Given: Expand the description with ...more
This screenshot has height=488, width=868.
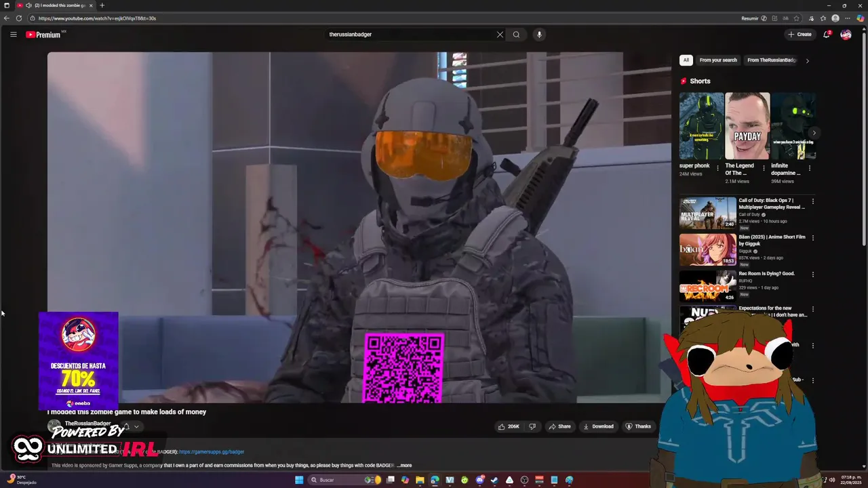Looking at the screenshot, I should (405, 466).
